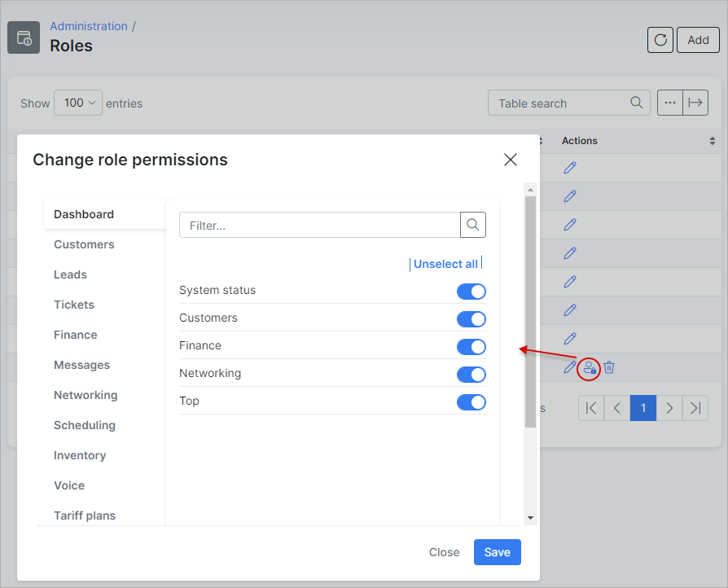The width and height of the screenshot is (728, 588).
Task: Click the first row edit pencil
Action: coord(570,168)
